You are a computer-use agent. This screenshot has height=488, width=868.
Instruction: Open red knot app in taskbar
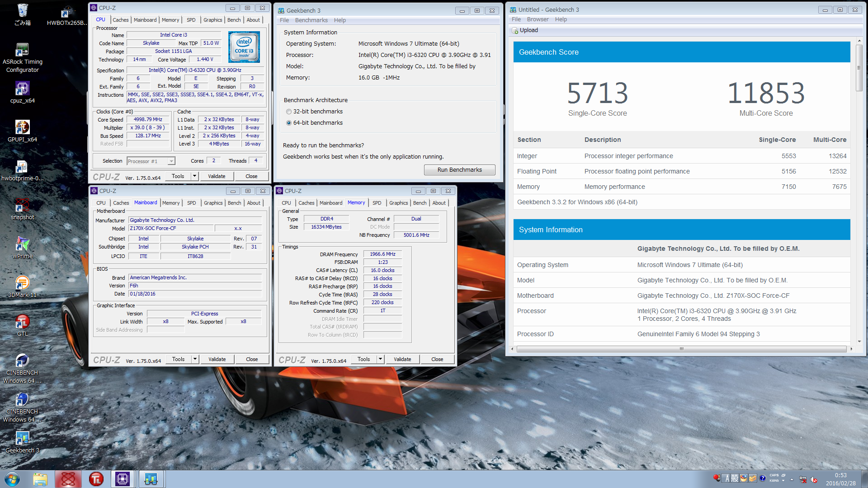pyautogui.click(x=68, y=479)
